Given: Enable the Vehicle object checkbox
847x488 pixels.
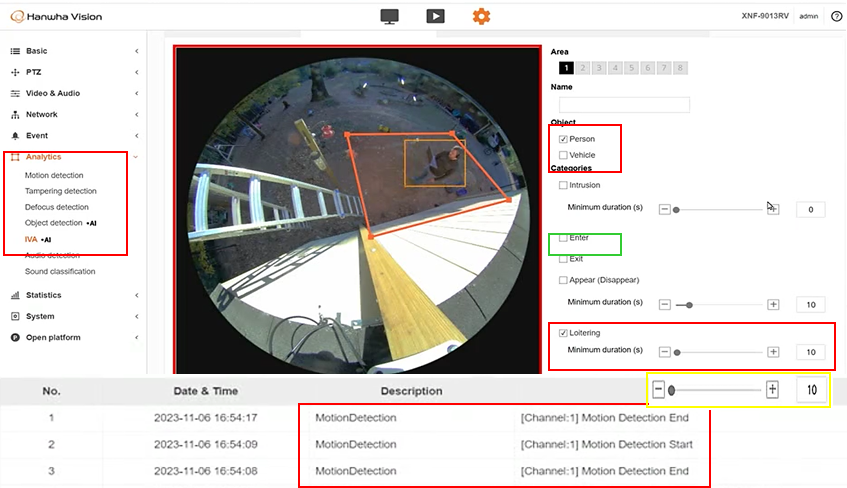Looking at the screenshot, I should [564, 155].
